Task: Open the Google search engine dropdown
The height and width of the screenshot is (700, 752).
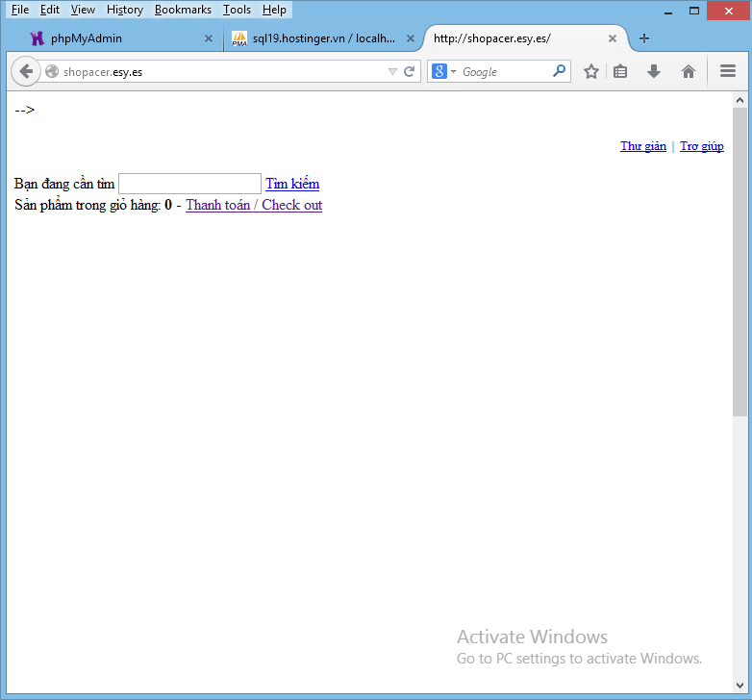Action: [443, 71]
